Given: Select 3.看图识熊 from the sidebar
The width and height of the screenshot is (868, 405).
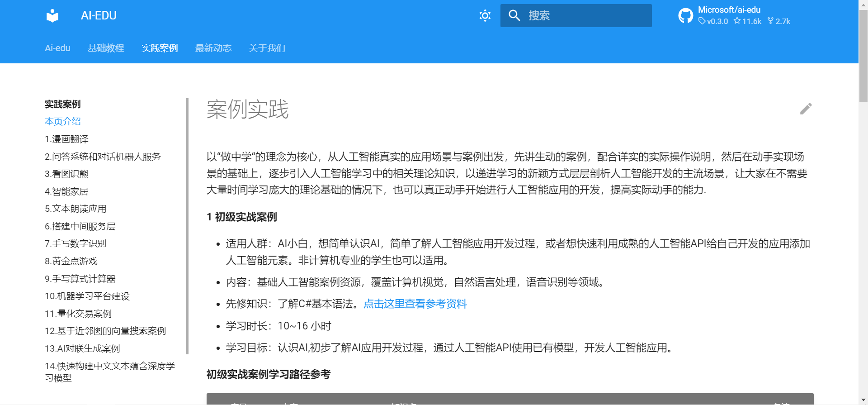Looking at the screenshot, I should (x=66, y=174).
